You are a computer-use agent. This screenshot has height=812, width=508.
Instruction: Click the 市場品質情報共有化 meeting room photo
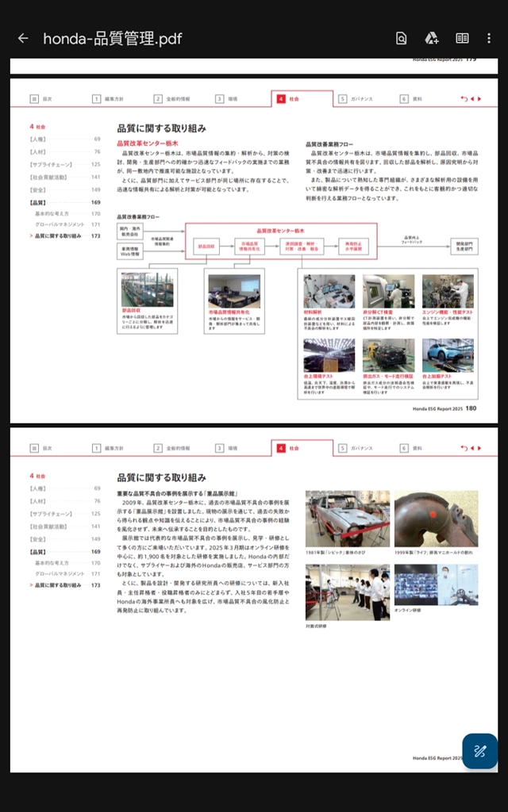point(234,291)
